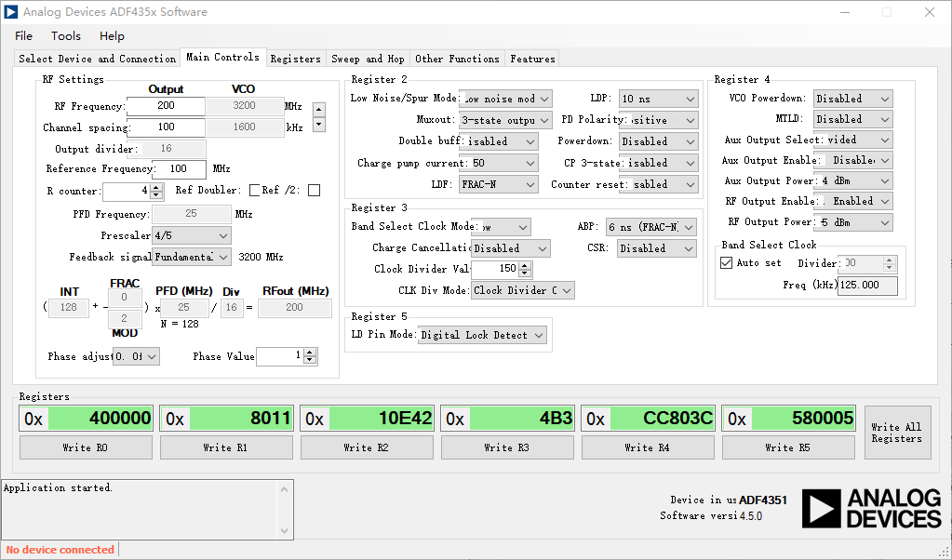The width and height of the screenshot is (952, 560).
Task: Decrement the R counter spinner
Action: (x=156, y=195)
